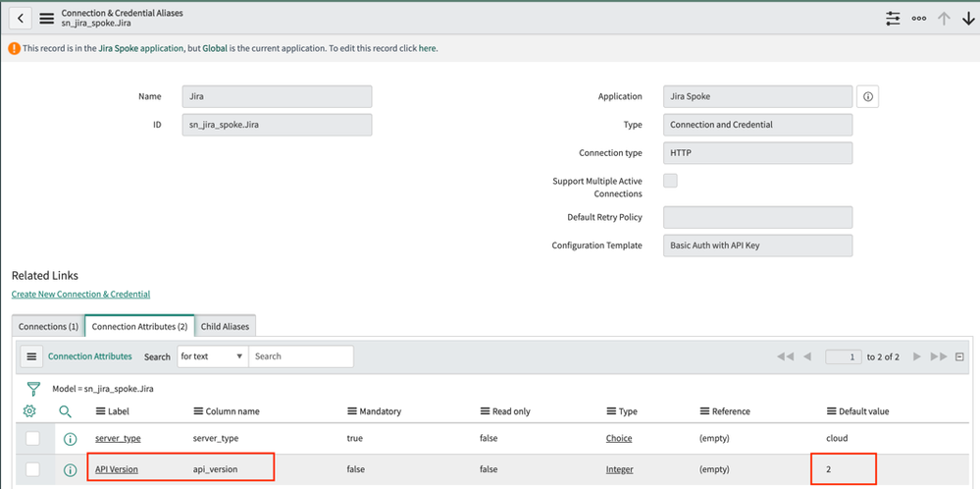Click the 'cloud' default value cell
The image size is (980, 489).
pos(837,438)
